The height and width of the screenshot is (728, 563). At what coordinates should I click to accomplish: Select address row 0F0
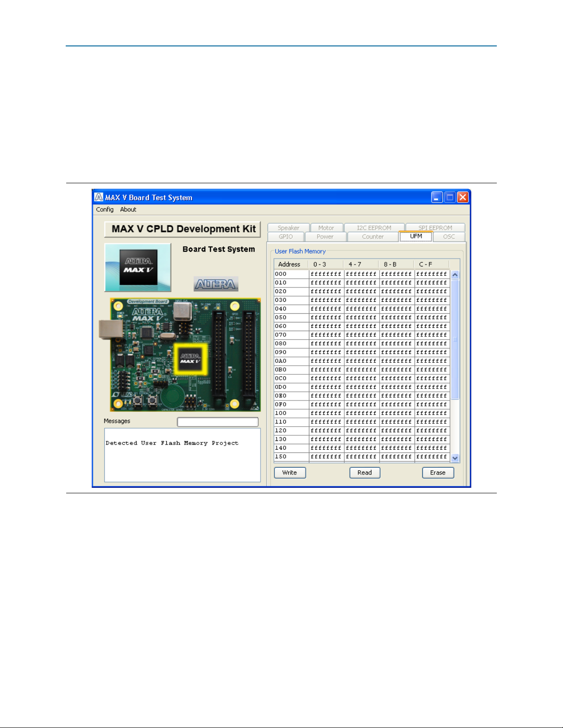362,405
